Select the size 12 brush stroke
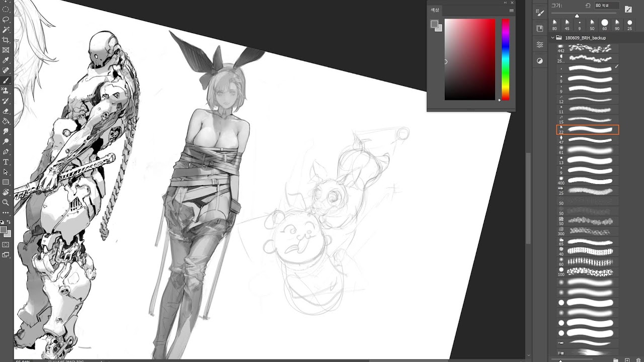The height and width of the screenshot is (362, 644). (x=588, y=99)
